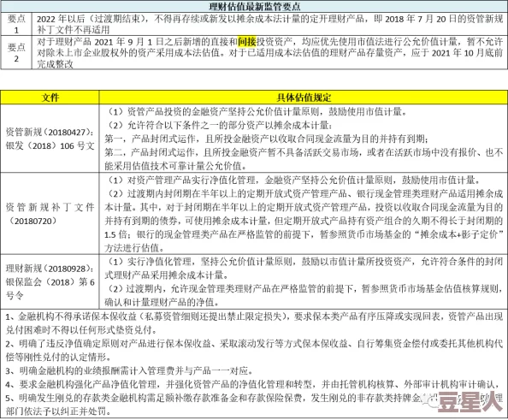The width and height of the screenshot is (508, 420).
Task: Click the text "补丁文件不再适用"
Action: 73,30
